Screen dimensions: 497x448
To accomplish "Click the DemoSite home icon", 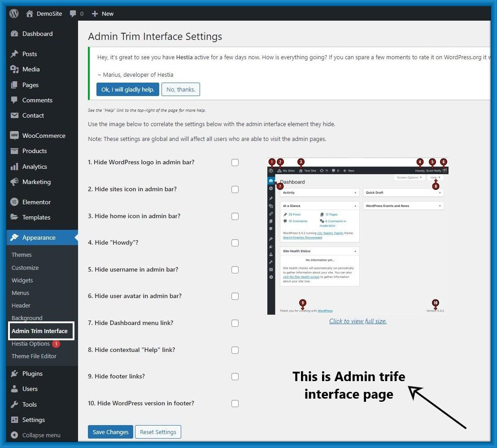I will point(30,13).
